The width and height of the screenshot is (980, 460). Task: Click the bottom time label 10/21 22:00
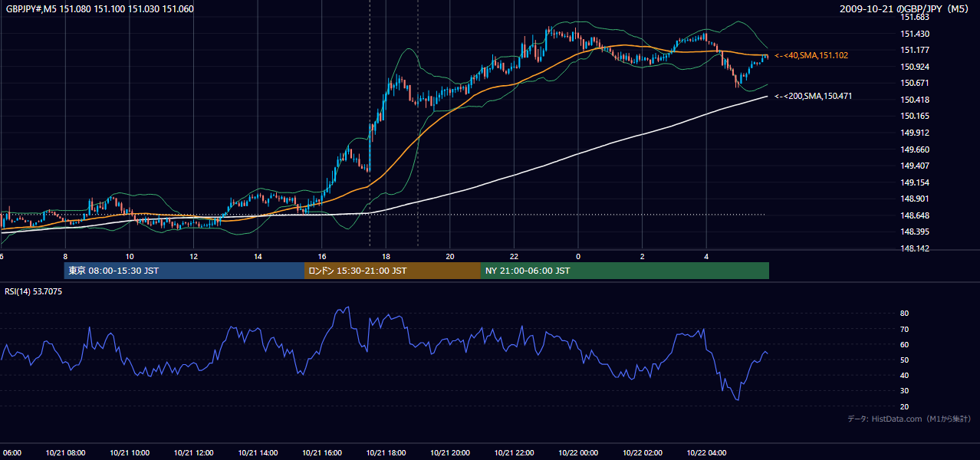point(514,453)
